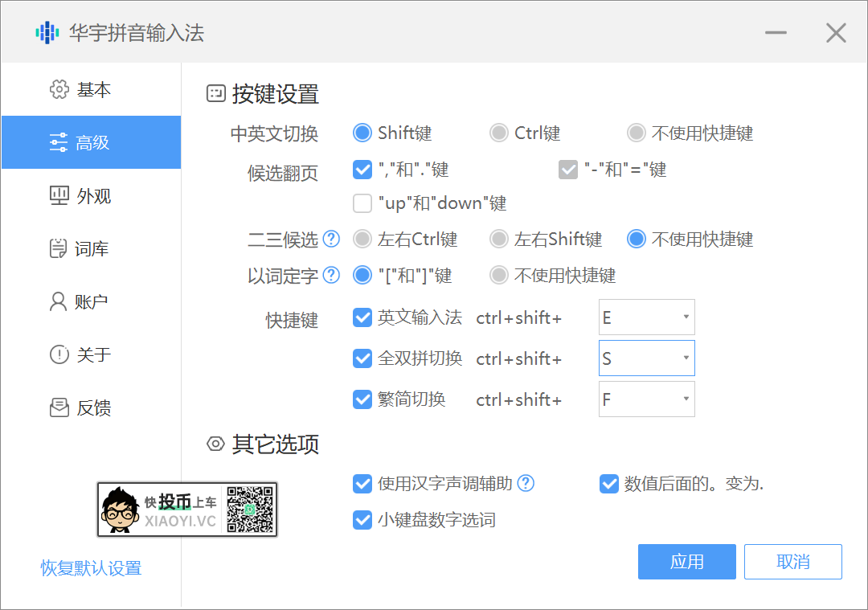The image size is (868, 610).
Task: Click the keyboard icon next to 按键设置
Action: click(x=216, y=93)
